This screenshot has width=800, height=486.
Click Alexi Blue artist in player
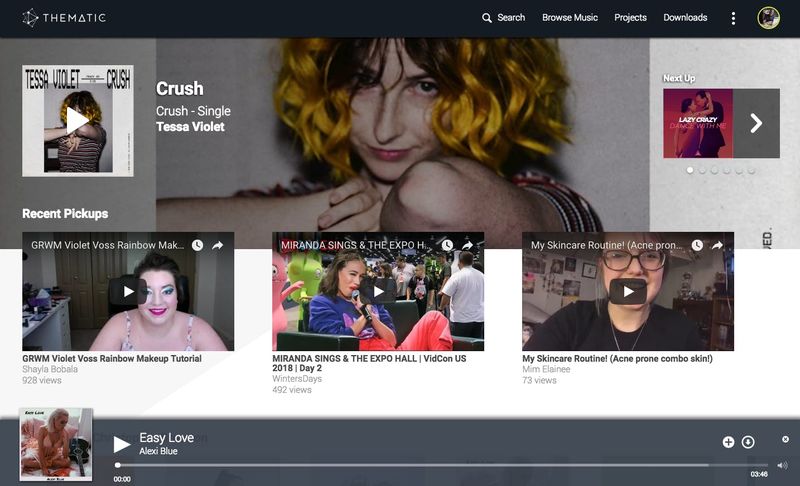[158, 451]
